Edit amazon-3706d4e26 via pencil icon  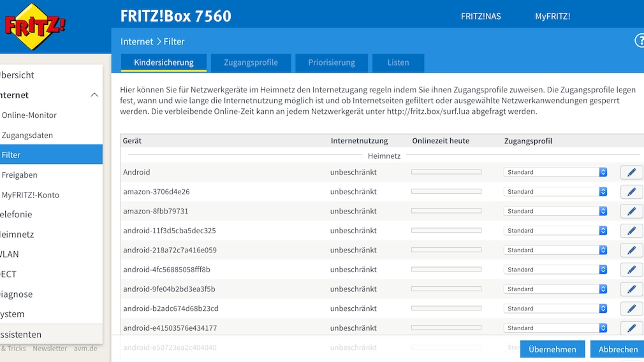point(631,192)
